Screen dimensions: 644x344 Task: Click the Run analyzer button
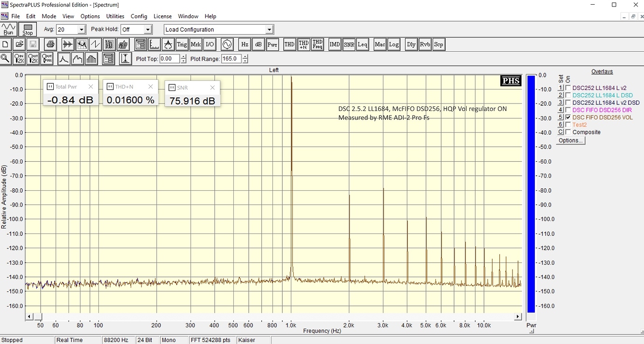[9, 29]
